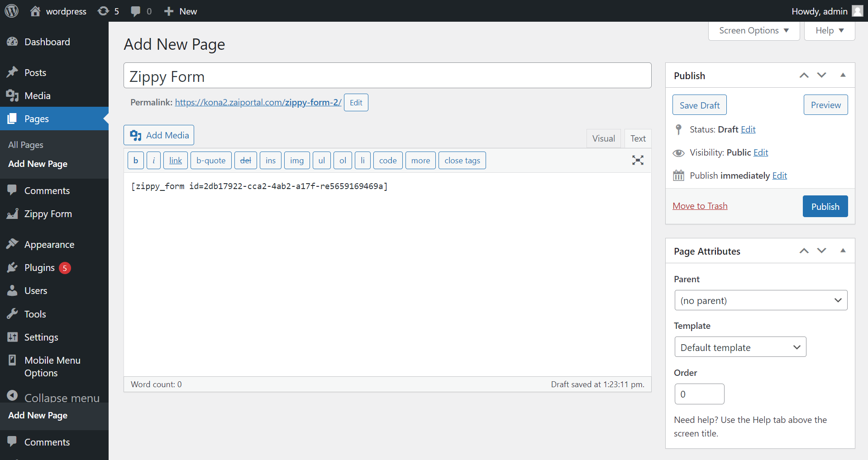
Task: Open the WordPress logo menu
Action: (11, 11)
